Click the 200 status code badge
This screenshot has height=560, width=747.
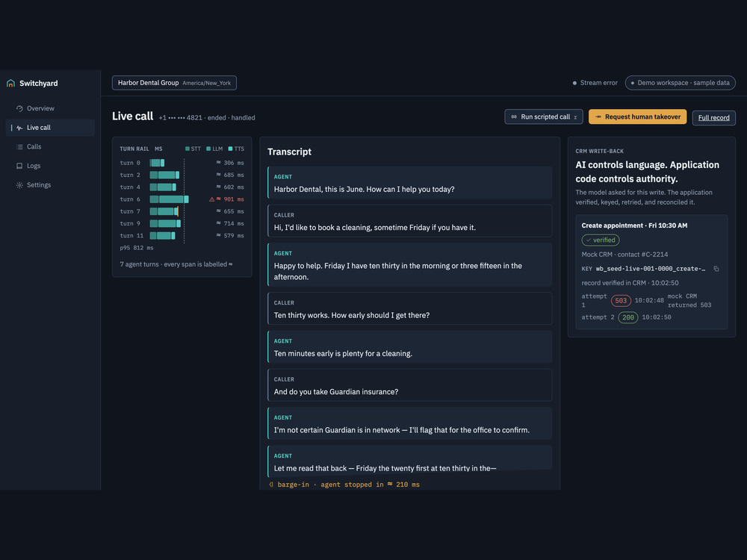point(628,317)
